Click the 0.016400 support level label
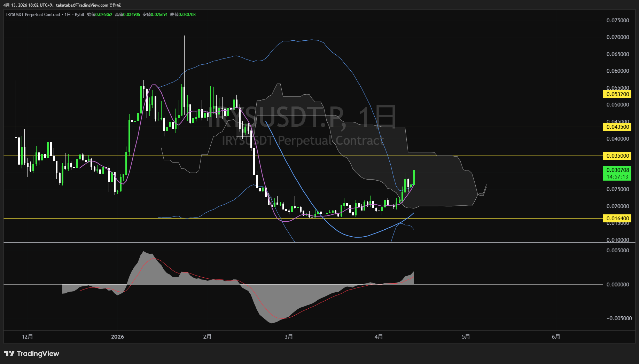 [x=617, y=219]
